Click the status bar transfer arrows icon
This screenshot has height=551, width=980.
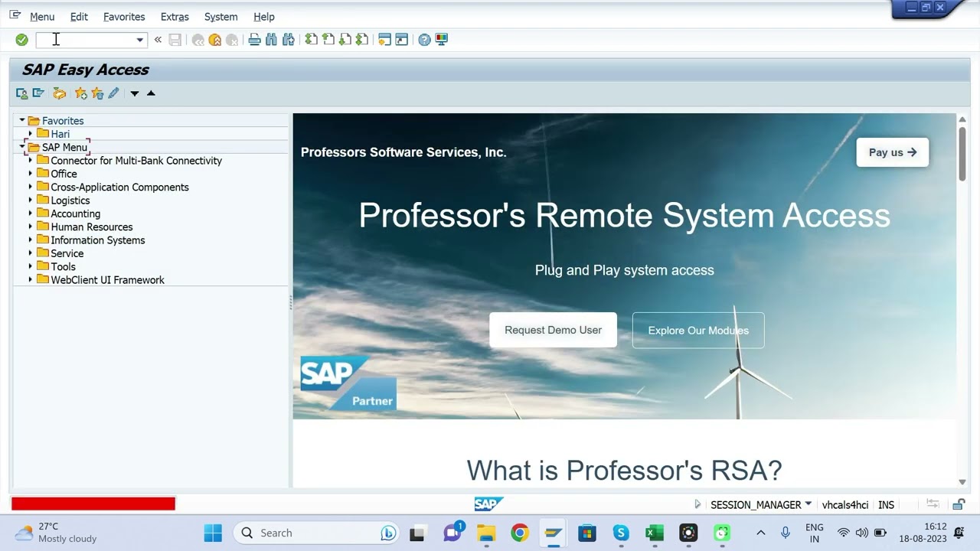[933, 504]
